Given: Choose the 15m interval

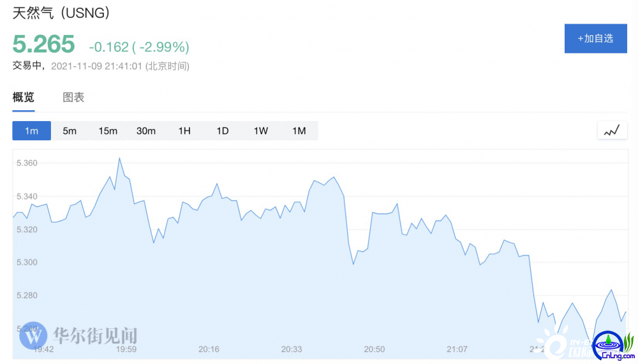Looking at the screenshot, I should 108,131.
